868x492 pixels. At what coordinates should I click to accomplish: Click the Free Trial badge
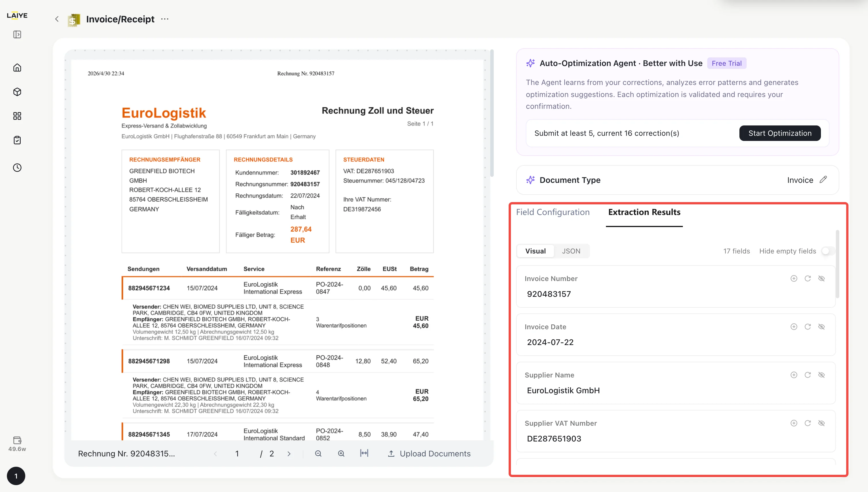[x=726, y=63]
